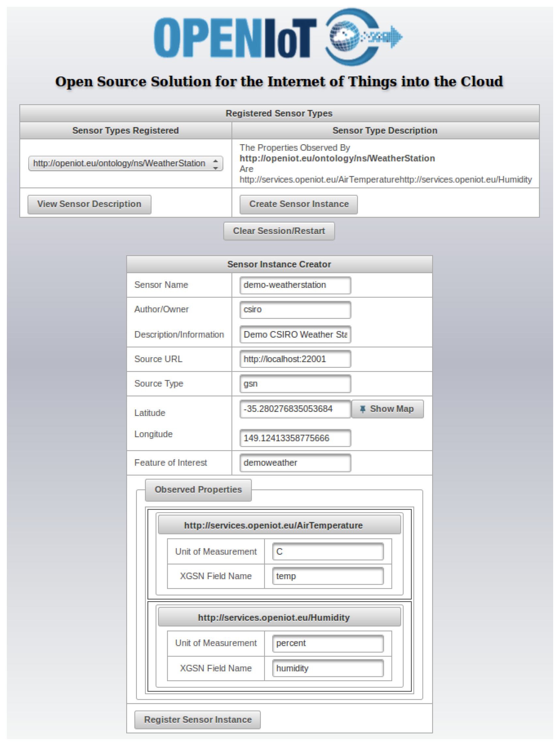Click the pin icon on Show Map
The width and height of the screenshot is (560, 745).
[362, 409]
